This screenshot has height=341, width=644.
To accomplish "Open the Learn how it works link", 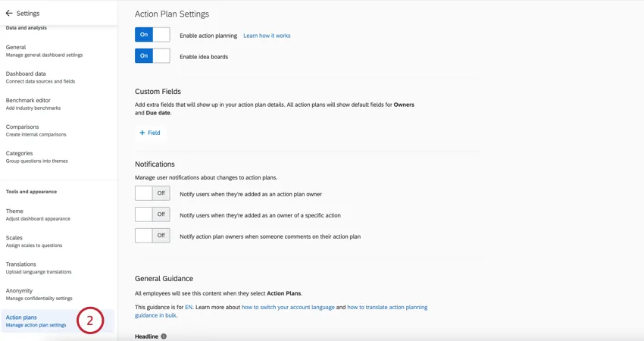I will (267, 36).
